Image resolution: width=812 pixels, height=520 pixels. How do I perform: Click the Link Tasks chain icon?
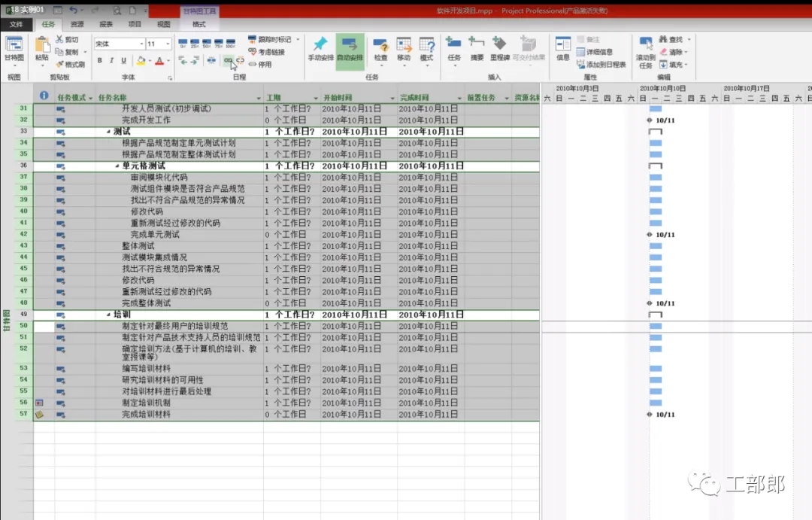click(228, 61)
